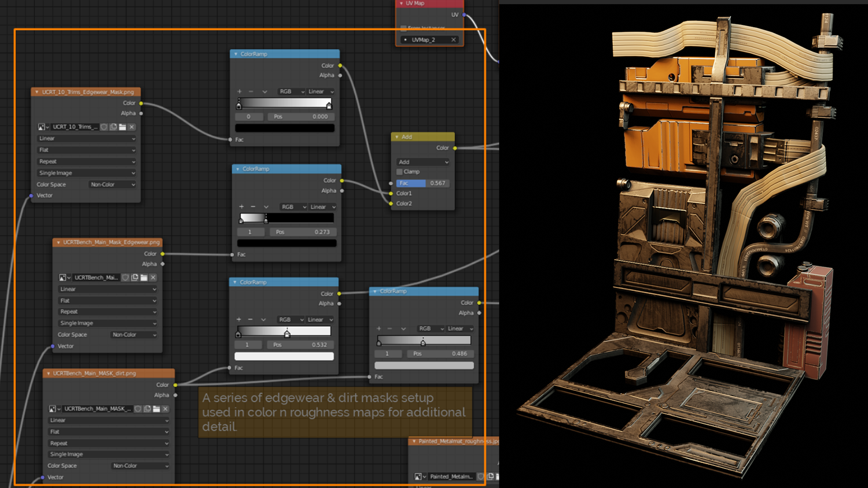Screen dimensions: 868x488
Task: Click the duplicate image icon on UCRTBench_Main_Mask_Edgewear node
Action: click(135, 277)
